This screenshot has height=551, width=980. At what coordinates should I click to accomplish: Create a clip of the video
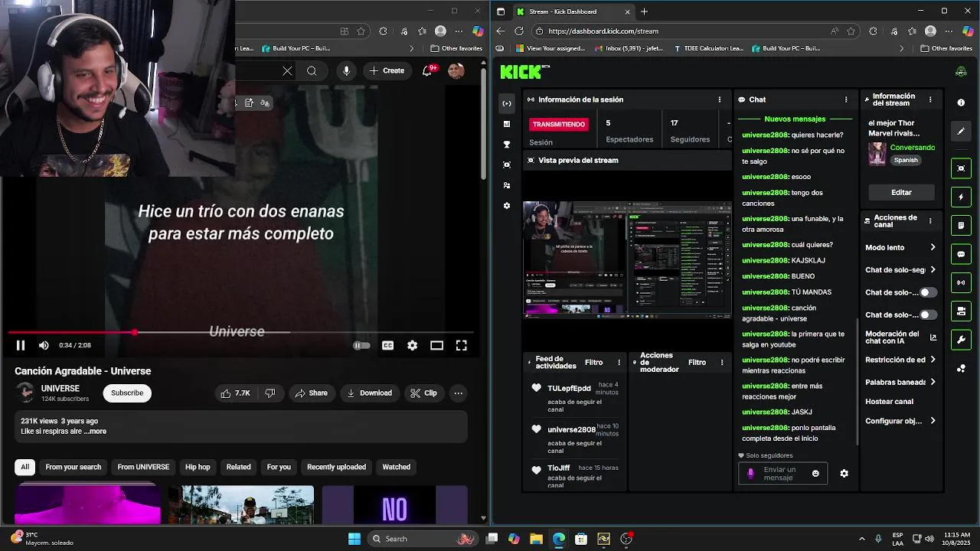pos(423,393)
